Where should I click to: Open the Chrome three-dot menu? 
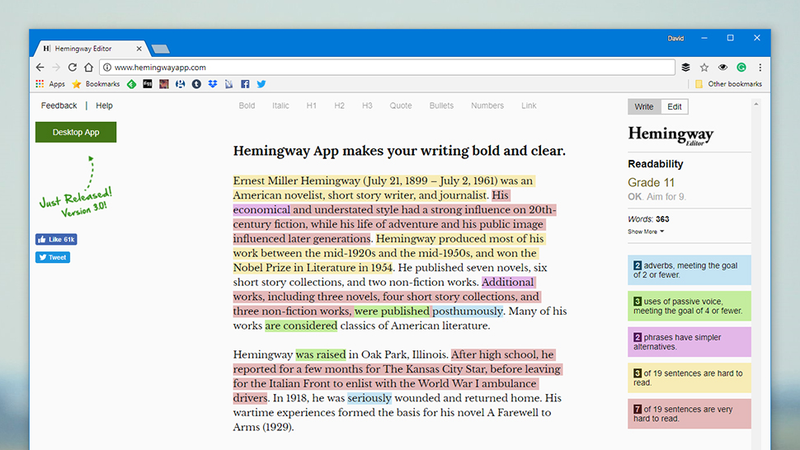(760, 67)
